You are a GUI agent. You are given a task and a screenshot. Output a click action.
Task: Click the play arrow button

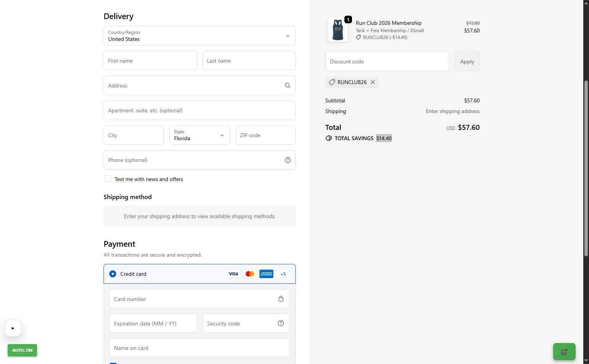click(13, 328)
